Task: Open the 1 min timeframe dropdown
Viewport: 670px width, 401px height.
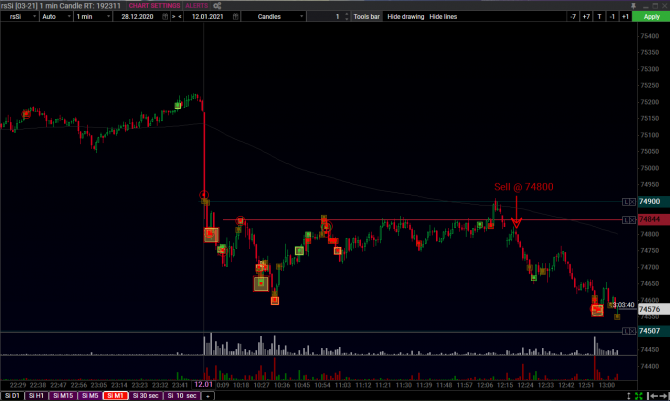Action: click(93, 17)
